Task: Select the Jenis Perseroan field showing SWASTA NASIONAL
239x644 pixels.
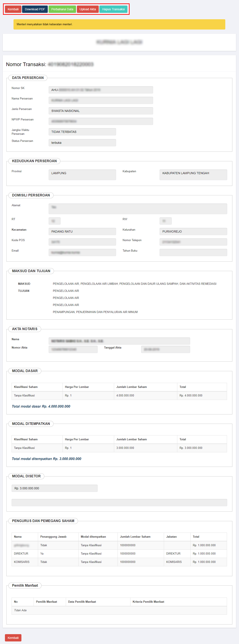Action: tap(101, 111)
